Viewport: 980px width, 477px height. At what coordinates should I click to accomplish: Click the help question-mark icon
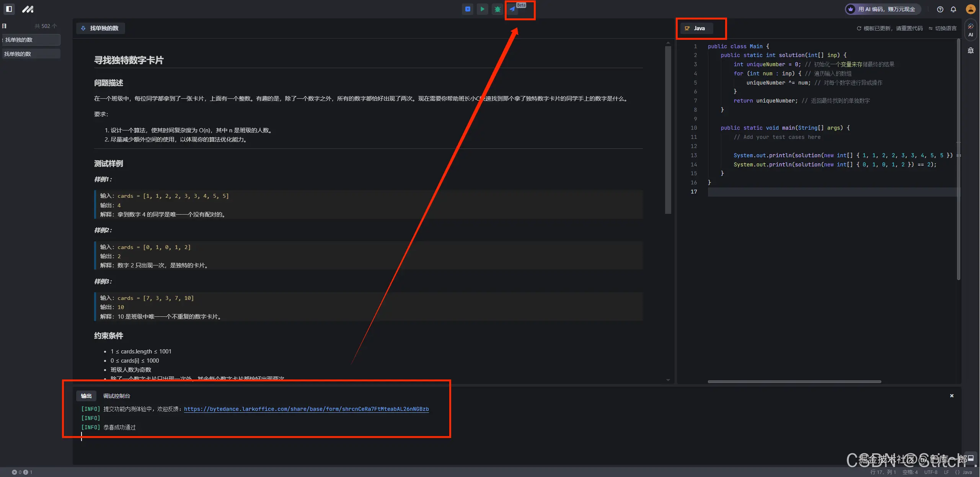tap(940, 9)
